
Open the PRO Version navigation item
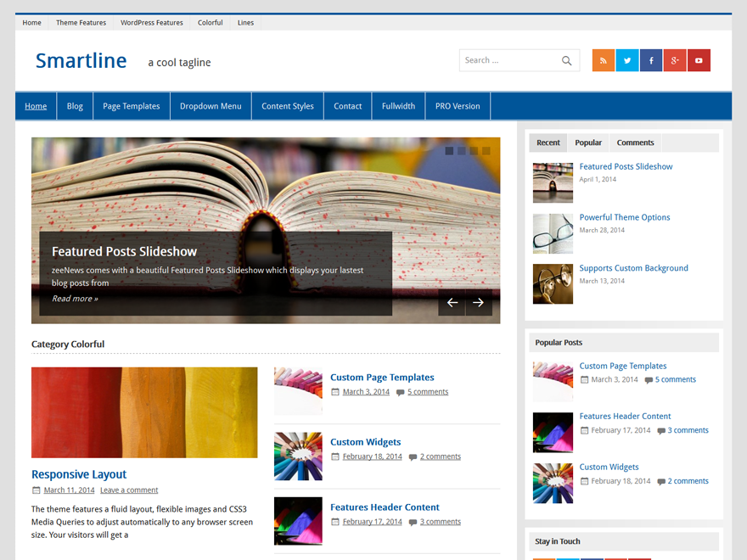[458, 106]
